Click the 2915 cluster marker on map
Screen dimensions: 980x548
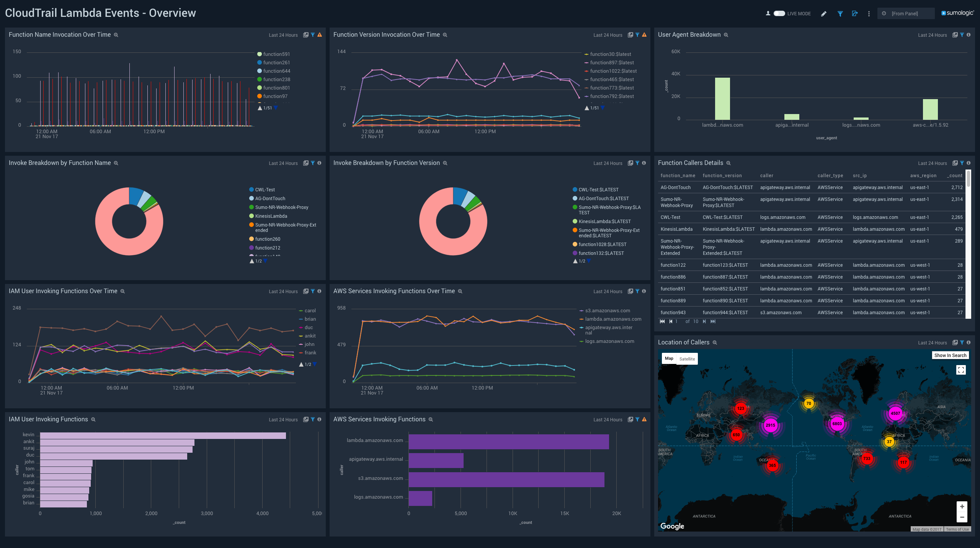pyautogui.click(x=770, y=425)
